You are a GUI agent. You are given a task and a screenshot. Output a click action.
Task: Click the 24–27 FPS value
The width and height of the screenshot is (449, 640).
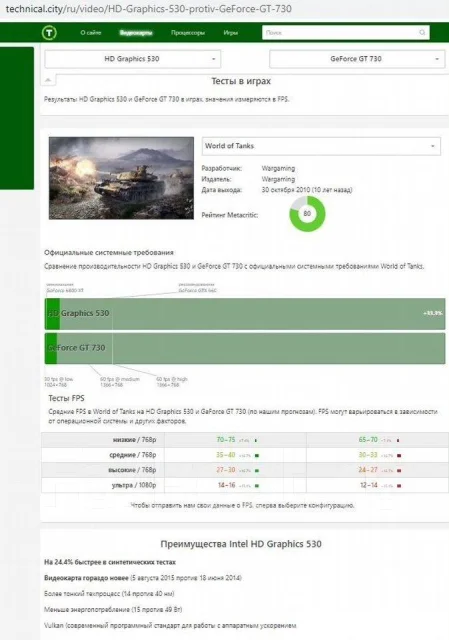pos(368,470)
